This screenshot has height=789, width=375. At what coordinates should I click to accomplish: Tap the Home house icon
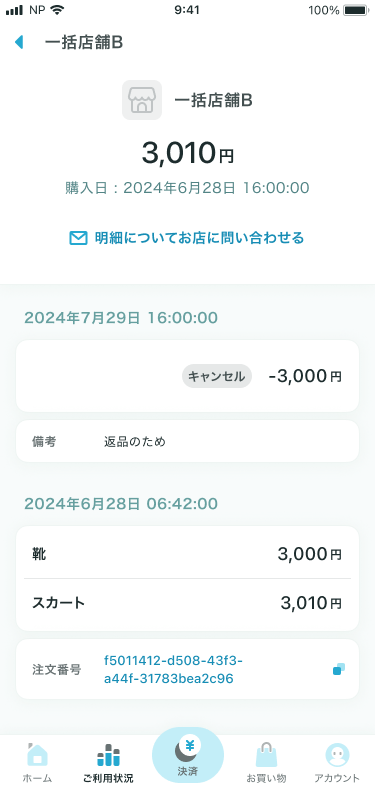coord(37,755)
